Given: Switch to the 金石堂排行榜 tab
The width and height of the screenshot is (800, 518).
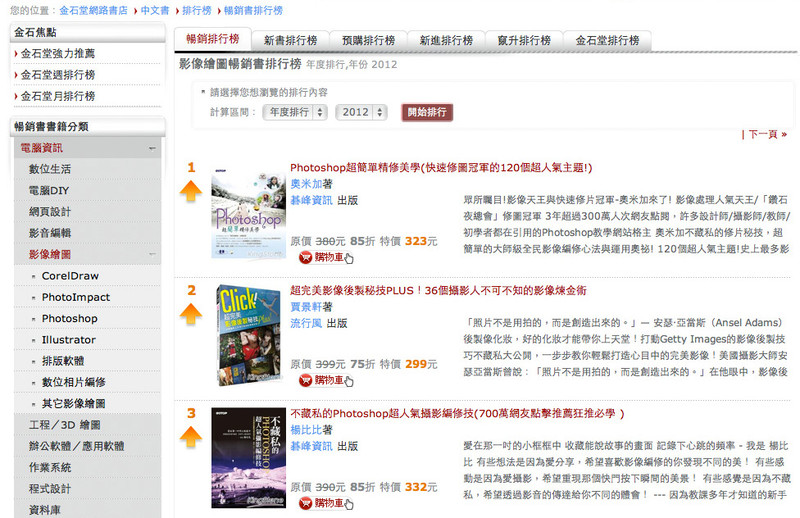Looking at the screenshot, I should tap(607, 40).
